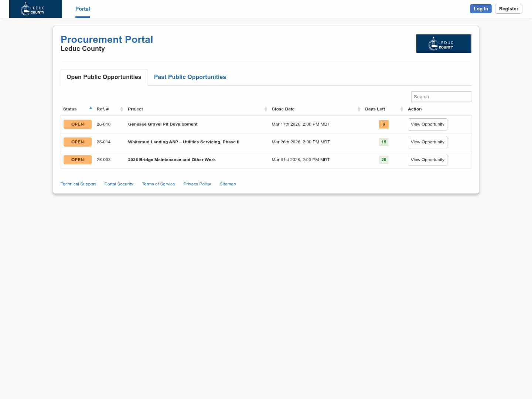Image resolution: width=532 pixels, height=399 pixels.
Task: Click the Leduc County logo in the navigation bar
Action: [35, 8]
